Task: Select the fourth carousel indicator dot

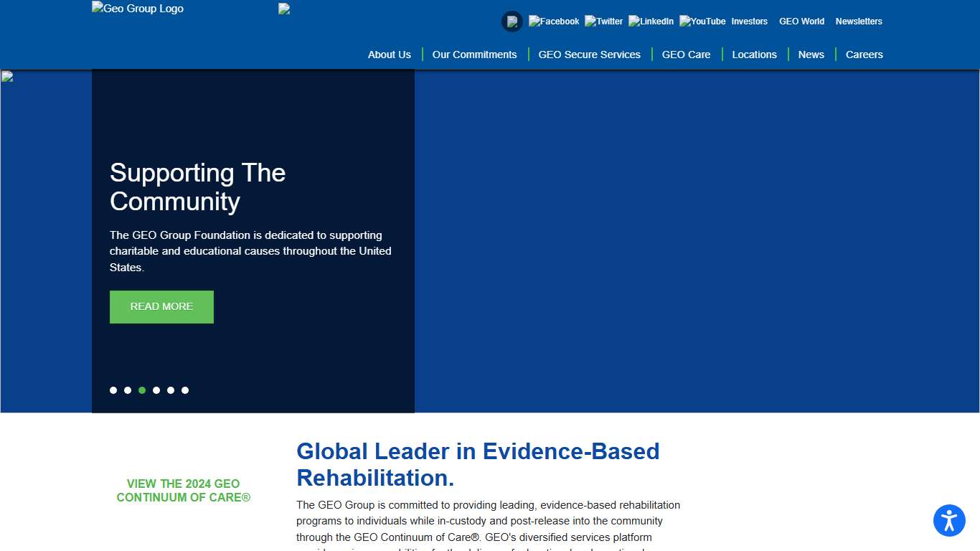Action: pos(156,390)
